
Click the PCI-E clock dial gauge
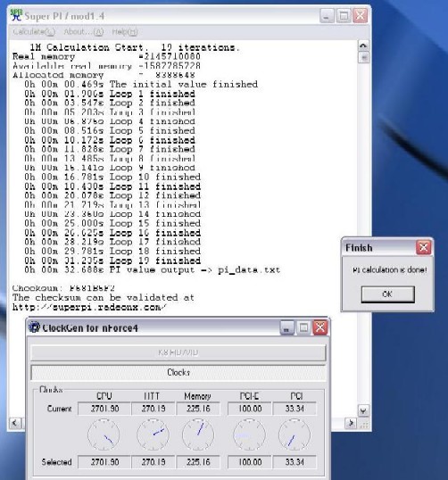point(249,435)
